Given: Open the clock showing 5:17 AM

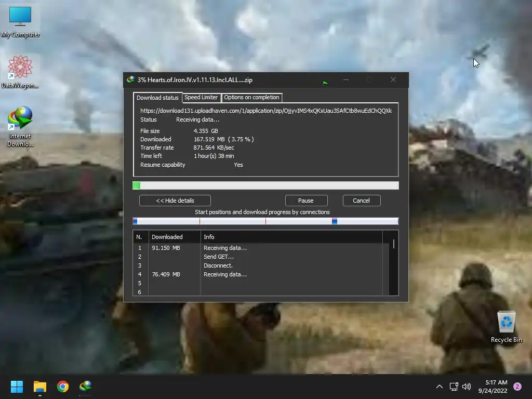Looking at the screenshot, I should tap(493, 387).
